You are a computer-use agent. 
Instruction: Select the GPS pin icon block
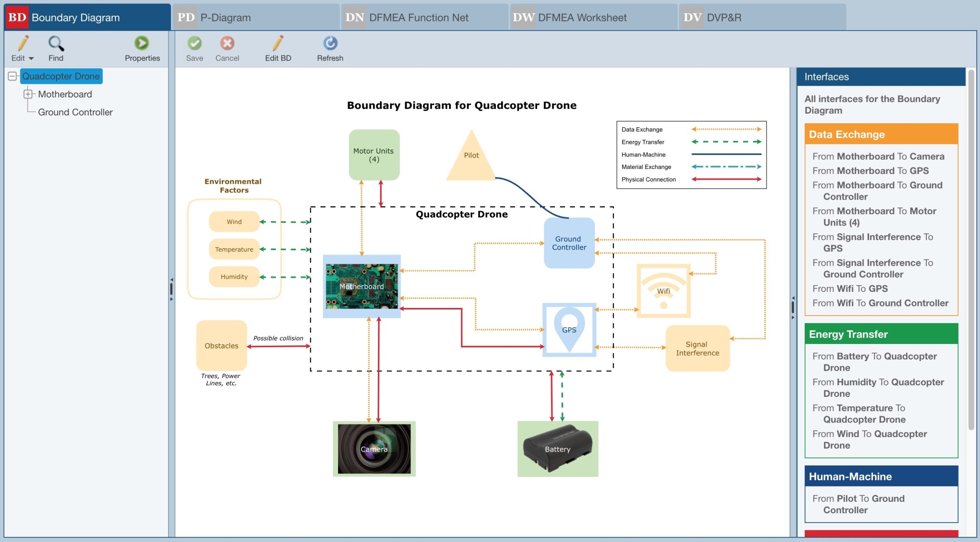coord(569,329)
